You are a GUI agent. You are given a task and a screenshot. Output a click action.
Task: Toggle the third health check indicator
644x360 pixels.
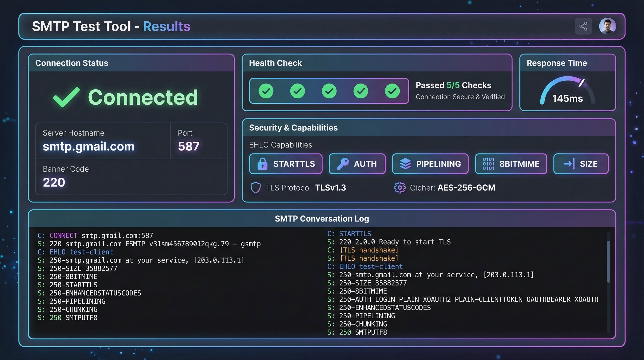pos(329,91)
